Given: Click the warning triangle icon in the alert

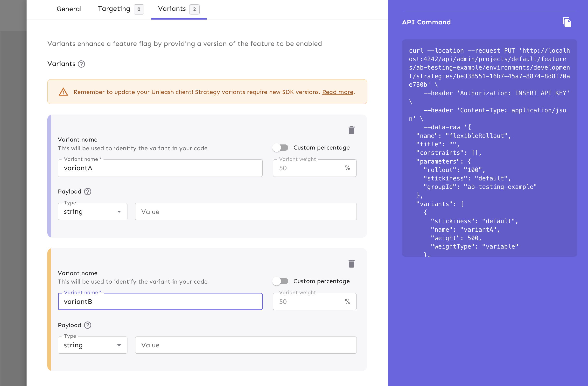Looking at the screenshot, I should 63,92.
